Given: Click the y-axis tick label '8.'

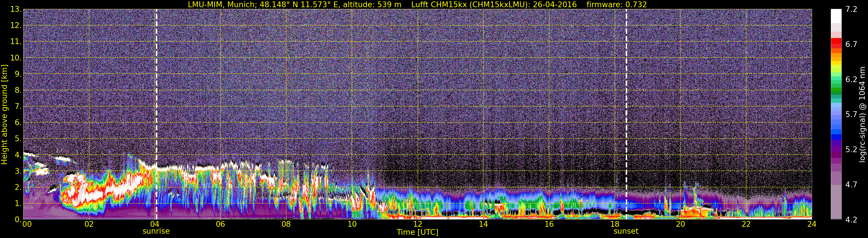Looking at the screenshot, I should coord(18,90).
